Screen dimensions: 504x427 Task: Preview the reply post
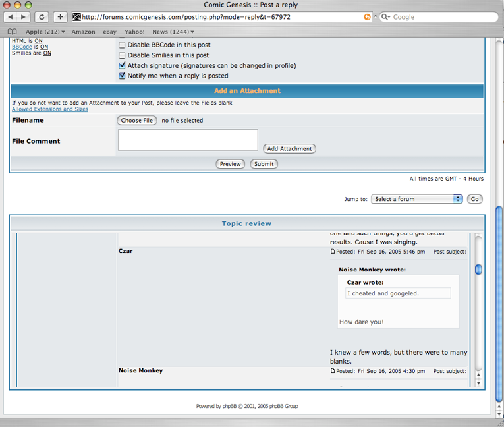coord(230,164)
